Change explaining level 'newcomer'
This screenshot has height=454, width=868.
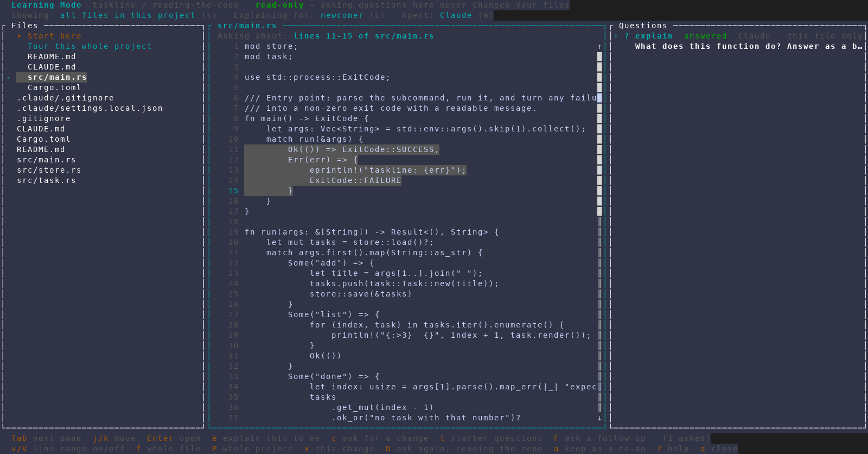click(x=342, y=16)
